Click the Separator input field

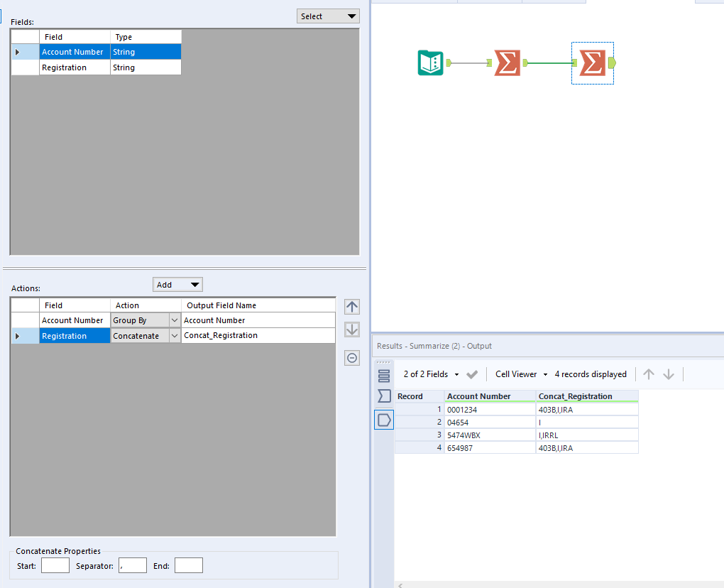click(132, 565)
